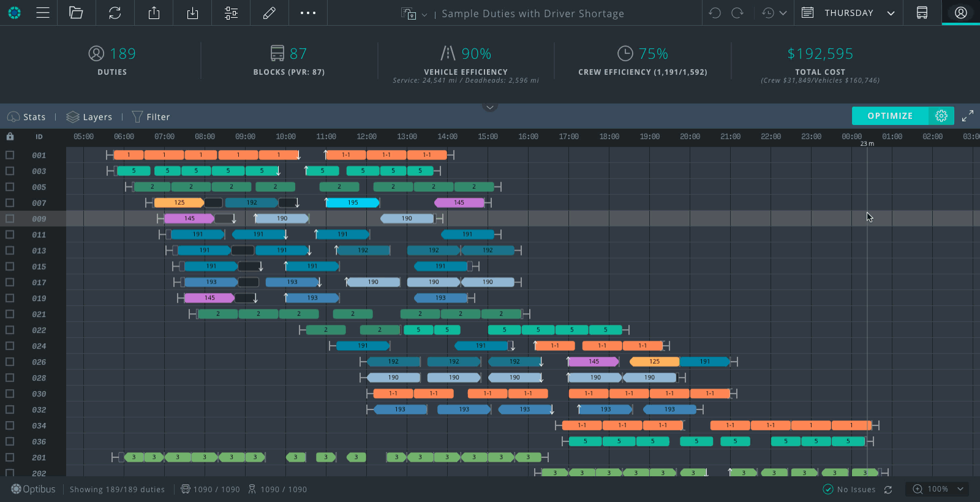Select the pencil edit tool
Screen dimensions: 980x502
(x=269, y=13)
